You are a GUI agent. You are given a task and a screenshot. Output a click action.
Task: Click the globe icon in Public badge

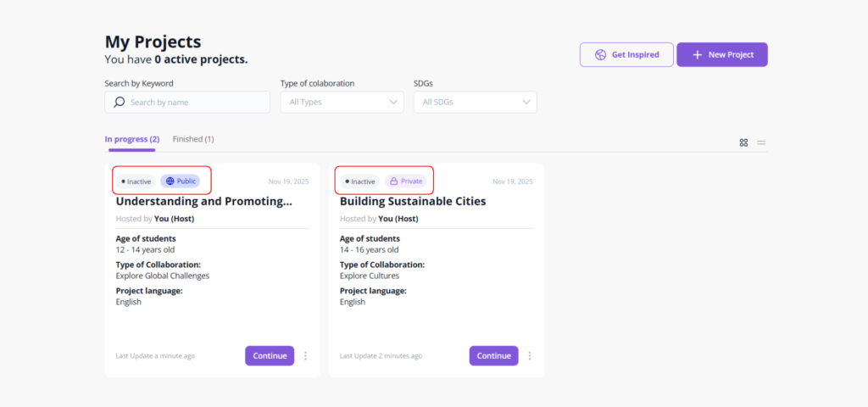coord(170,181)
